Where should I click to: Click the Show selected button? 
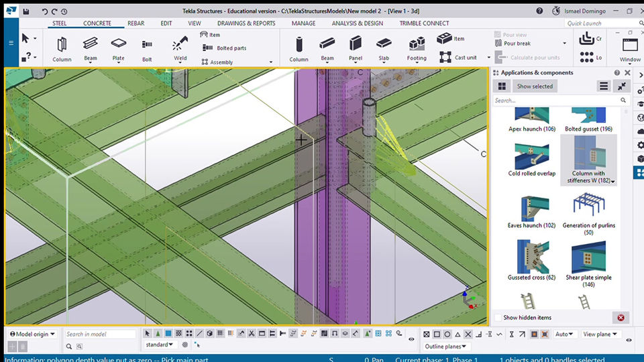click(535, 86)
